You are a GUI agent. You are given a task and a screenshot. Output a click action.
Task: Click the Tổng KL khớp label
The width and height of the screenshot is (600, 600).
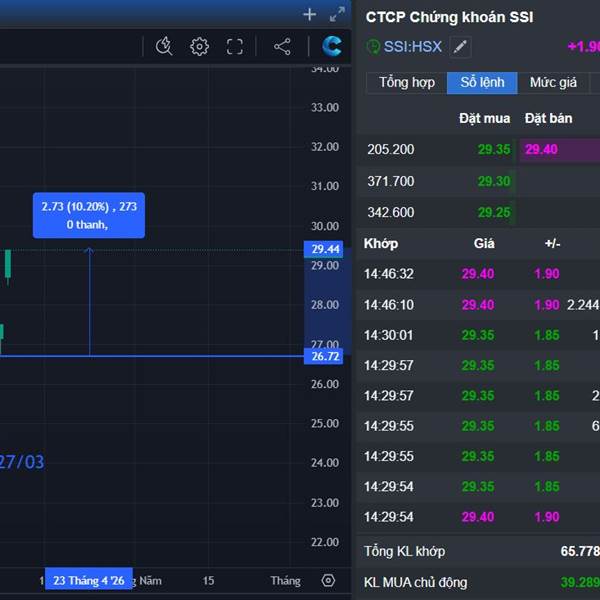click(404, 551)
